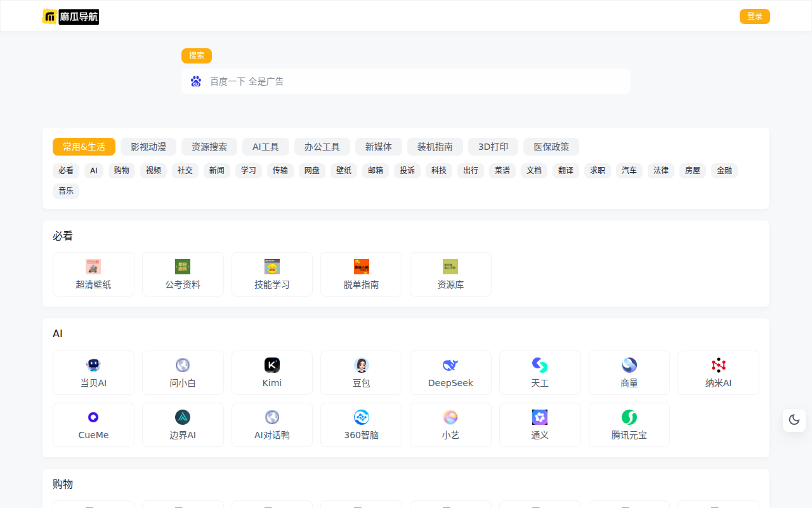Open the 当贝AI robot icon
The image size is (812, 508).
93,365
